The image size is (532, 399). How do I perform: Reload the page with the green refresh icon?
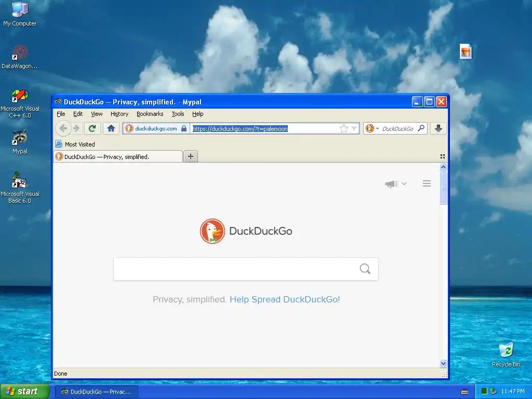click(92, 129)
